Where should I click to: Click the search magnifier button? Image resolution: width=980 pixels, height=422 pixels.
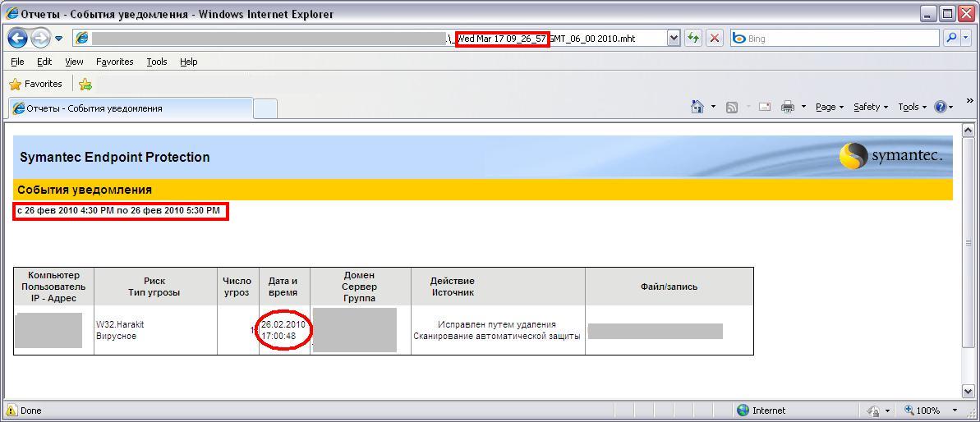950,39
